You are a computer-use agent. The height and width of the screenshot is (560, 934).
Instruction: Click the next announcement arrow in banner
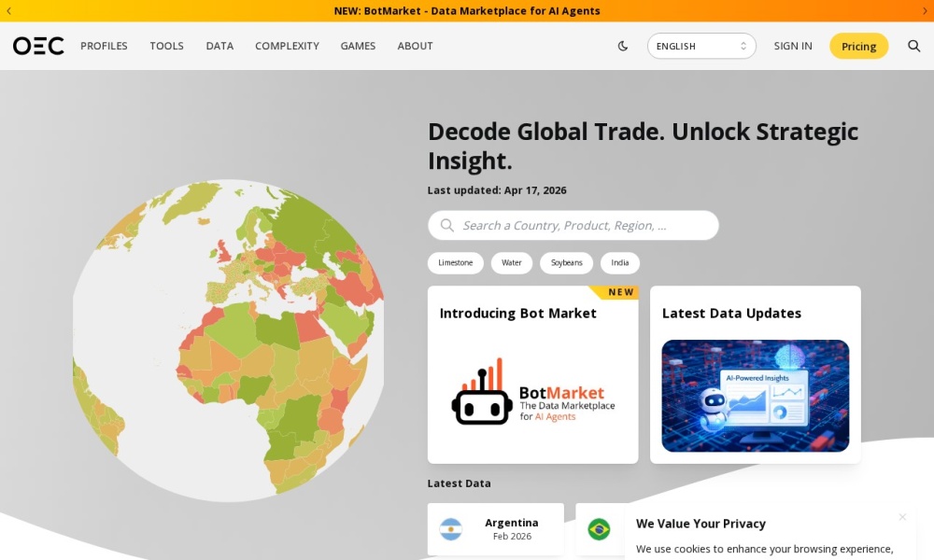[925, 11]
